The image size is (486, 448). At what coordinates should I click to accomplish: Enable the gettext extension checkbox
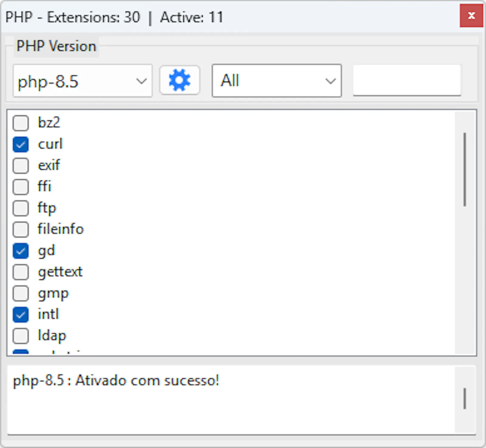coord(21,272)
